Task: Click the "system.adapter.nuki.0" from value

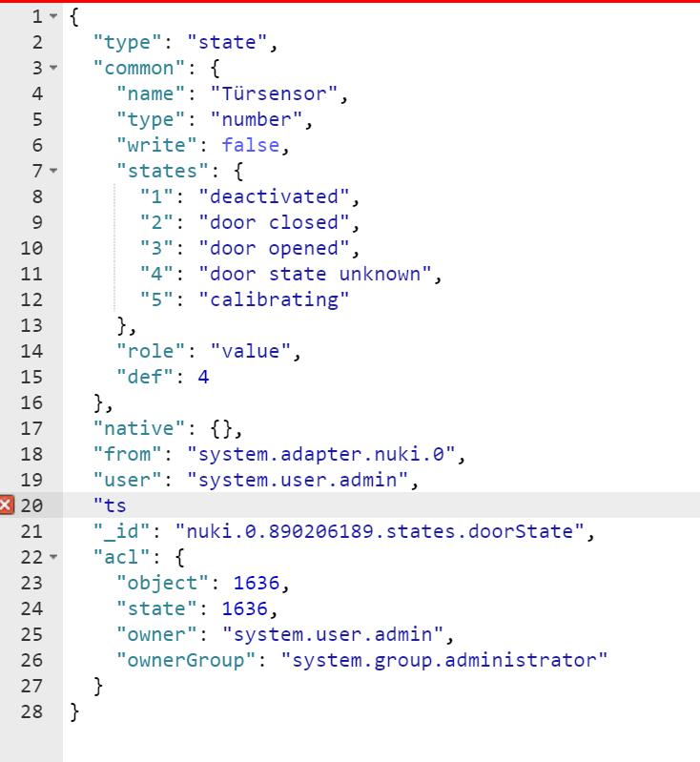Action: (x=321, y=454)
